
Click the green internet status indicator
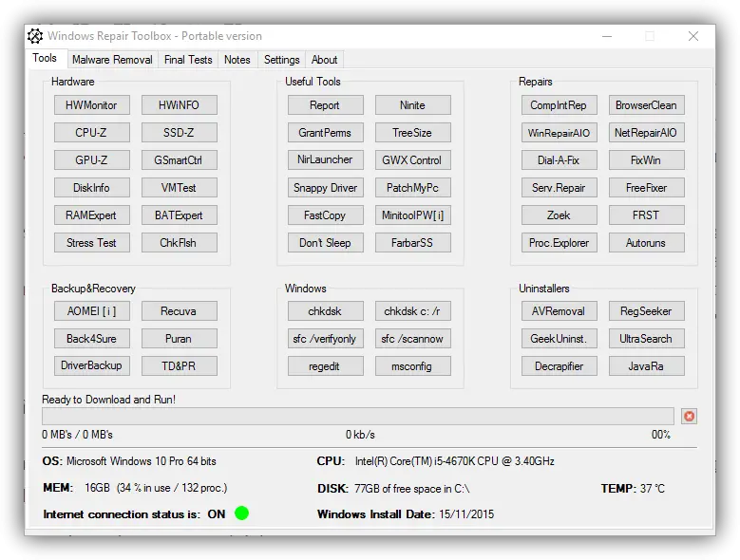click(241, 513)
